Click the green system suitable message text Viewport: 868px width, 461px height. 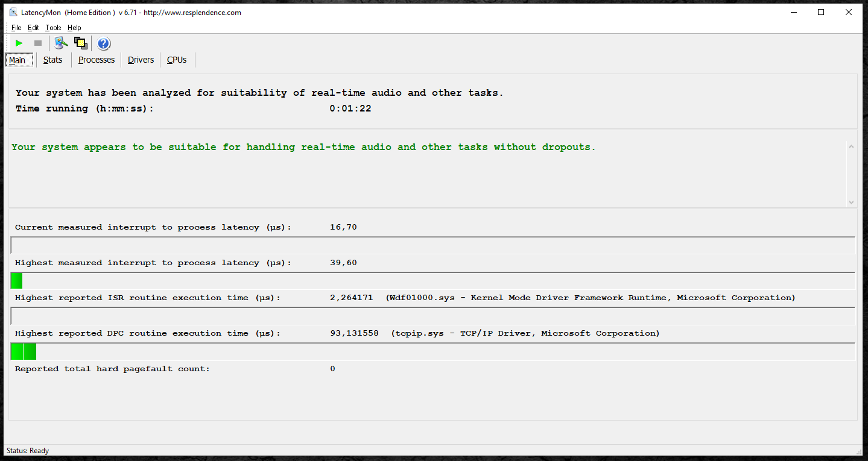(x=303, y=147)
